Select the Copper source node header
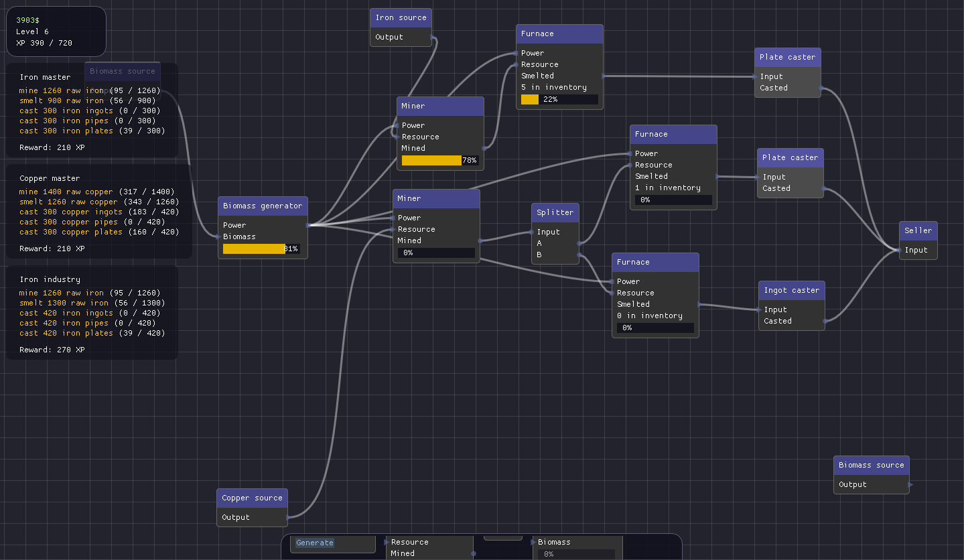 tap(252, 498)
